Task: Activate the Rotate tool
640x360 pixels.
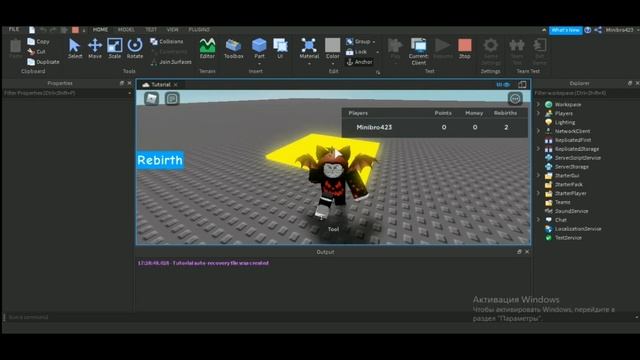Action: tap(135, 48)
